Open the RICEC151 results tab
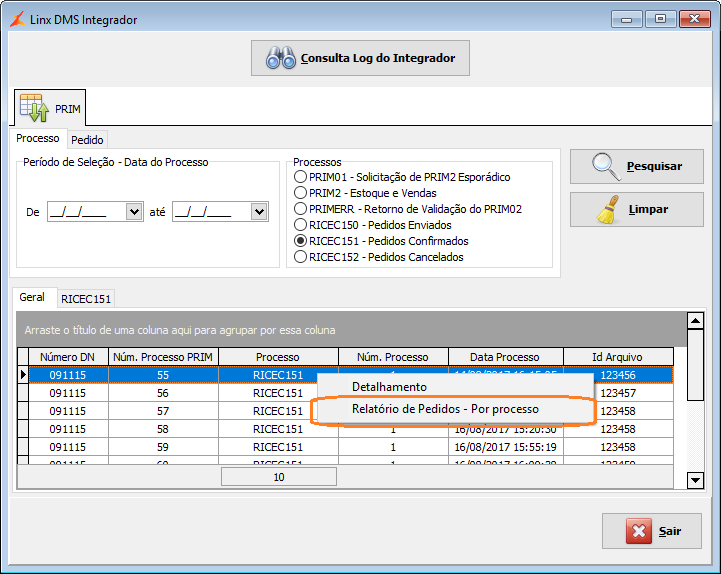The width and height of the screenshot is (721, 574). [x=86, y=299]
